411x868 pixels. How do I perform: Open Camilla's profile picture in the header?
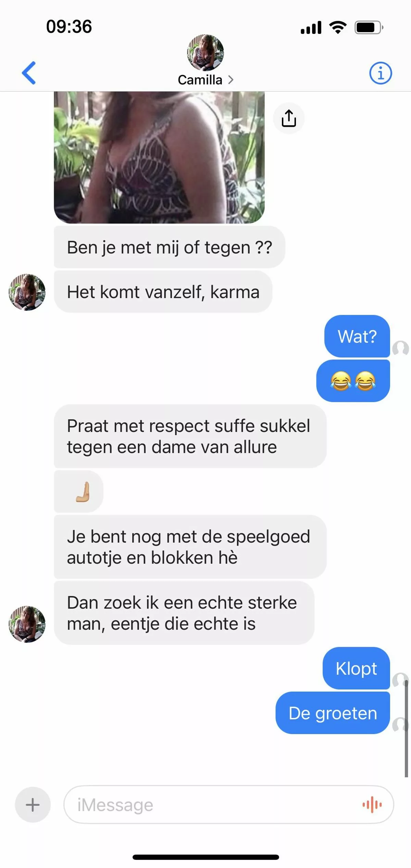tap(206, 52)
